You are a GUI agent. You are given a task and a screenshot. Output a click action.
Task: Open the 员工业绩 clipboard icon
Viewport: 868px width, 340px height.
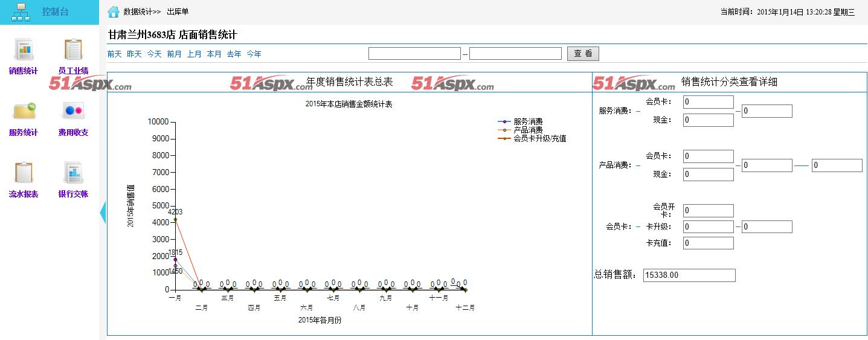click(x=73, y=50)
